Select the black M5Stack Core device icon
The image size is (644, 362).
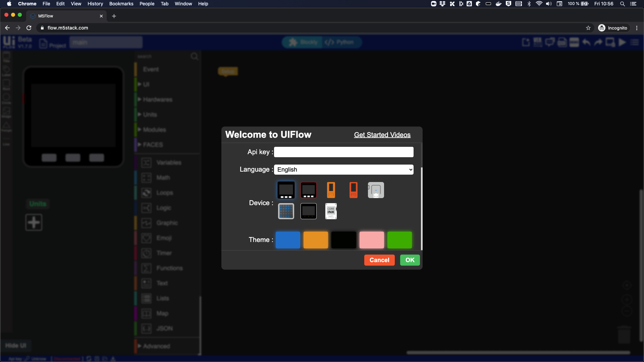[286, 190]
